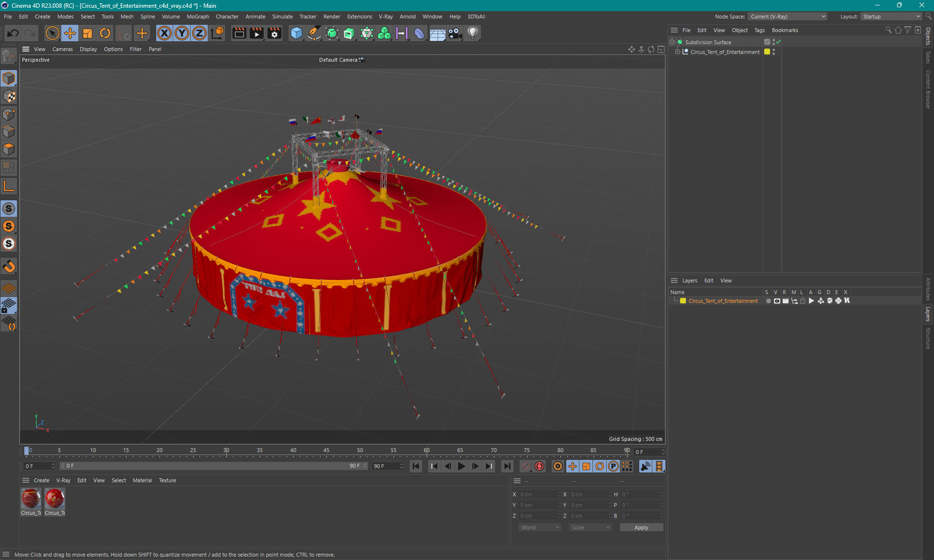Click Render View icon
Screen dimensions: 934x560
239,33
